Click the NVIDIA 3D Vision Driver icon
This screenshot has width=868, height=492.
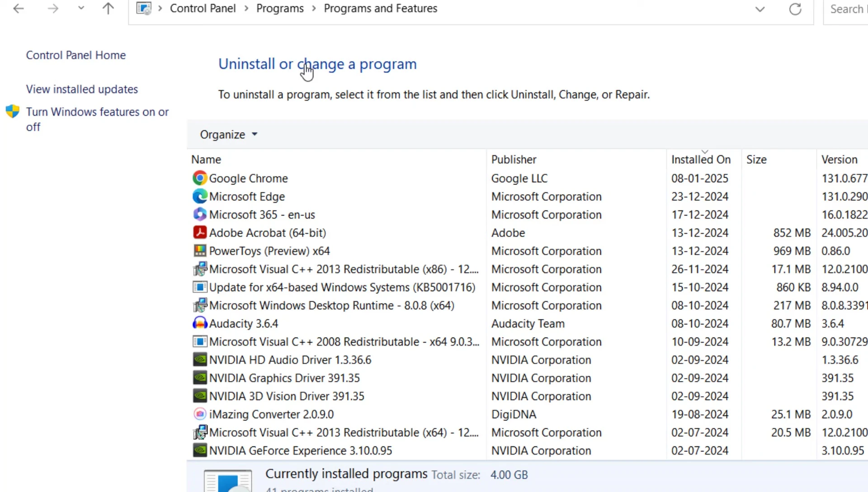click(200, 396)
